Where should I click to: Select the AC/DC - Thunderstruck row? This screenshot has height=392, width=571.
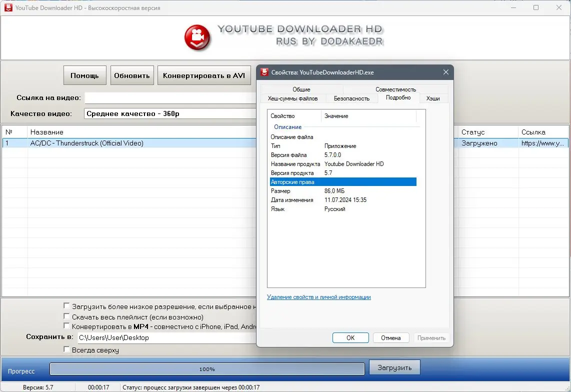(129, 143)
